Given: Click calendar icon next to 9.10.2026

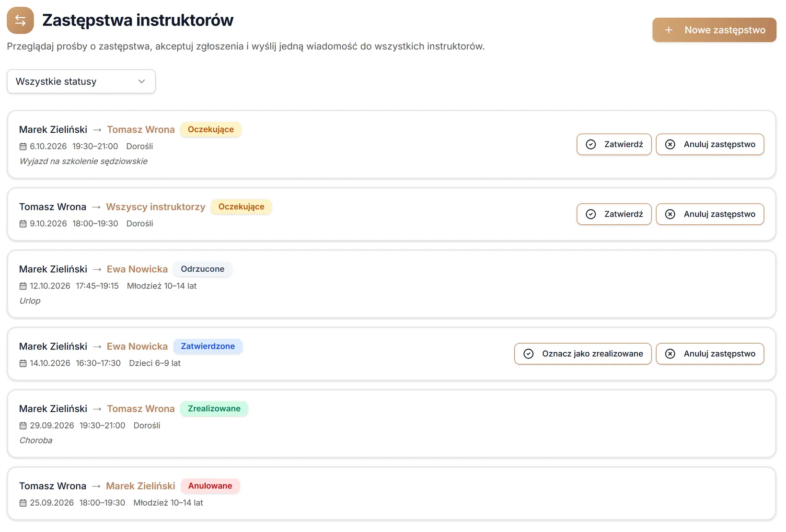Looking at the screenshot, I should coord(23,223).
